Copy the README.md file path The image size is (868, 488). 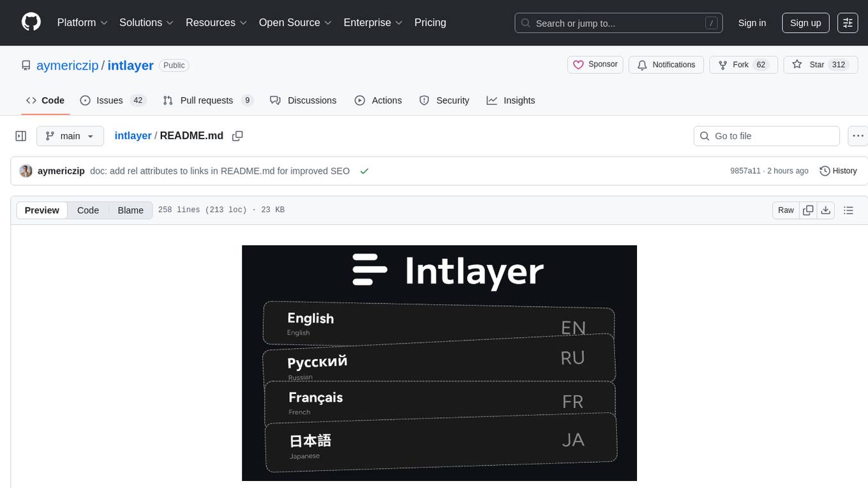(x=237, y=136)
